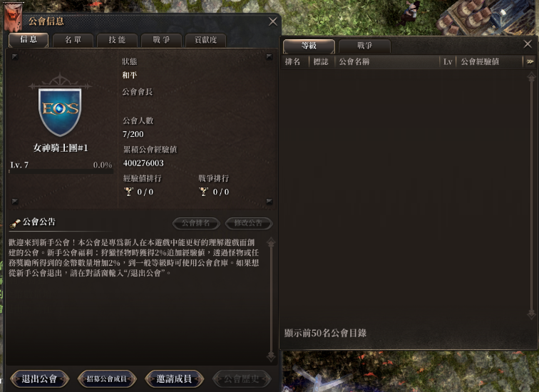The image size is (539, 392).
Task: Click the ranking list scroll-up arrow
Action: coord(531,77)
